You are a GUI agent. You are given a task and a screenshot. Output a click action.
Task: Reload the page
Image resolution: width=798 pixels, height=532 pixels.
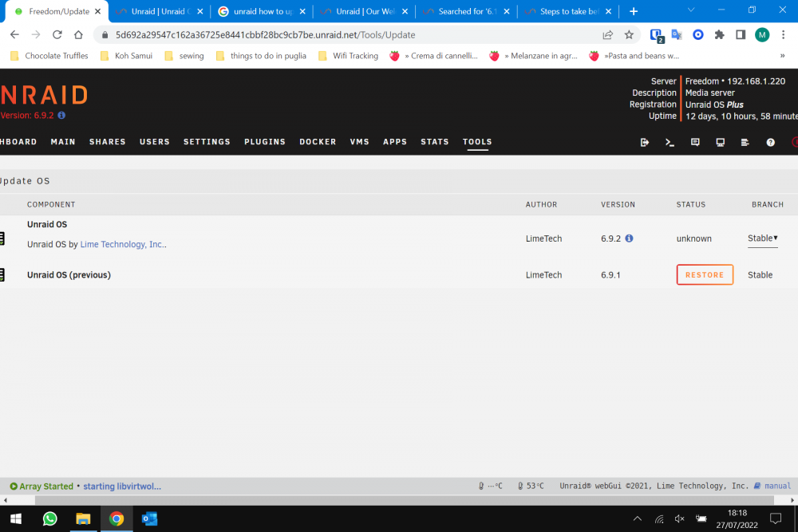coord(57,34)
